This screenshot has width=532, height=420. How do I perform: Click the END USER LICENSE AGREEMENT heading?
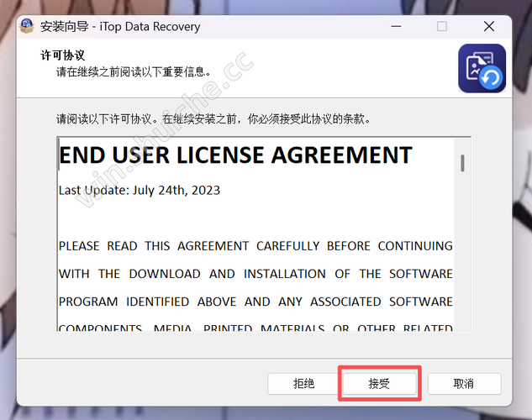point(235,155)
